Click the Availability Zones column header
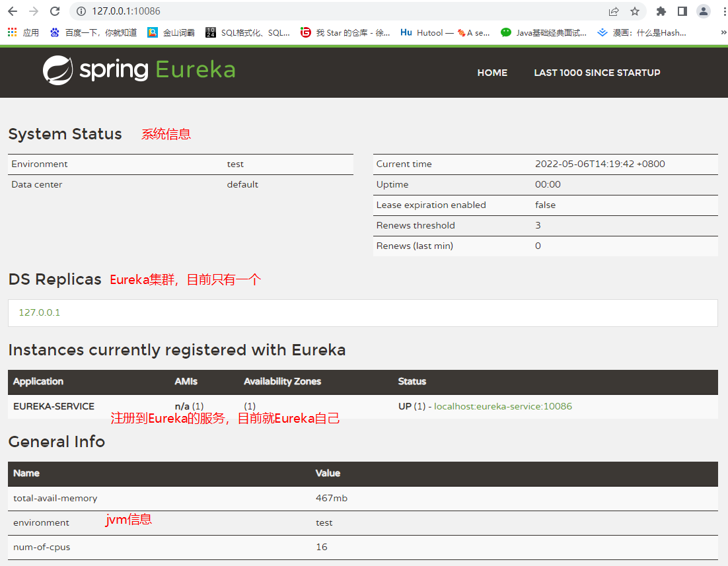The width and height of the screenshot is (728, 566). (x=282, y=381)
